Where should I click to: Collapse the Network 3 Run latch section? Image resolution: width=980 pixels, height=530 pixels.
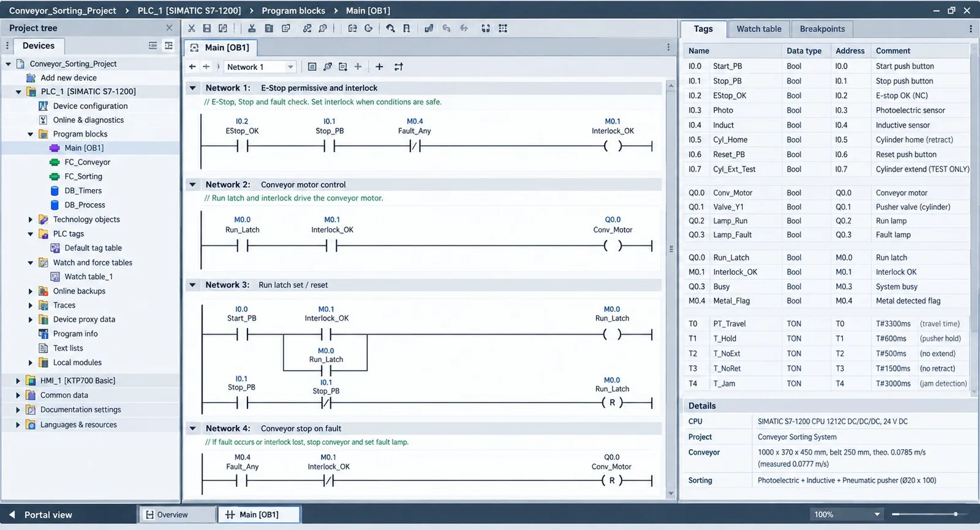[x=192, y=285]
